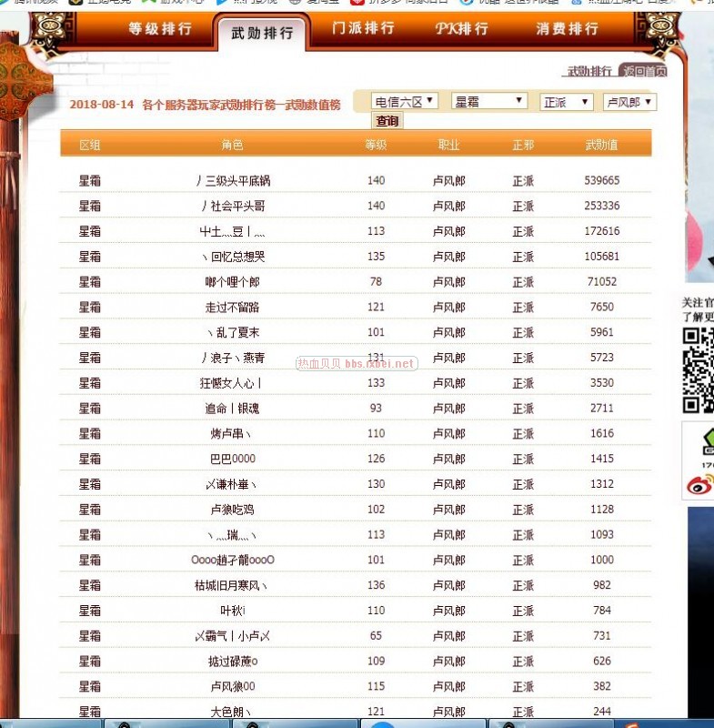Expand the 卢风郎 class dropdown
This screenshot has width=714, height=728.
pyautogui.click(x=629, y=102)
